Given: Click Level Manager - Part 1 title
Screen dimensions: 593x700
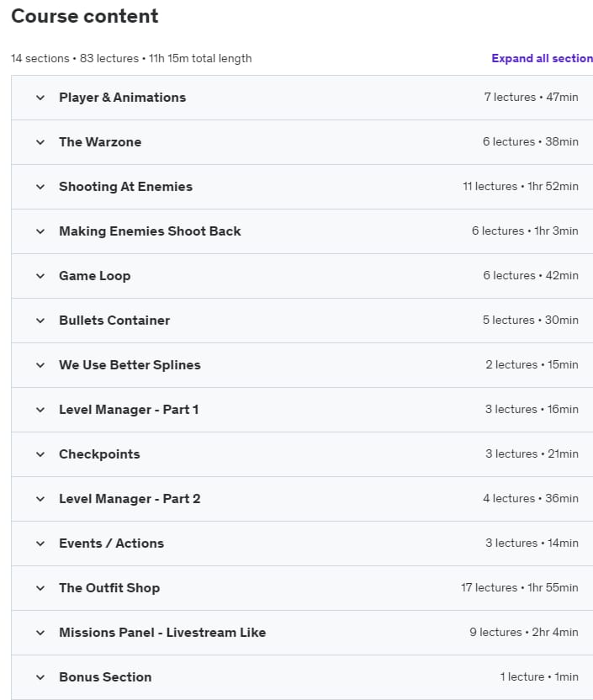Looking at the screenshot, I should click(129, 410).
